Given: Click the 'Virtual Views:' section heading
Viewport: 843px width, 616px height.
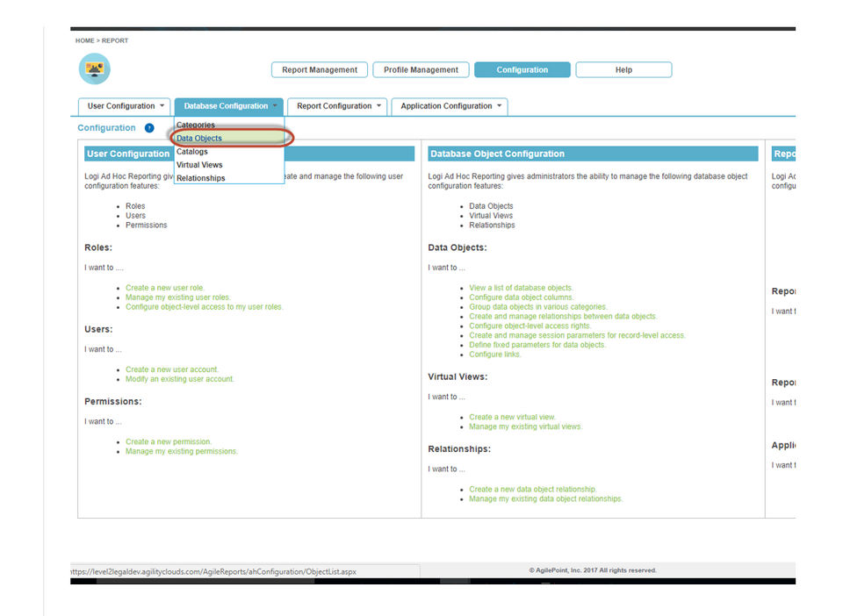Looking at the screenshot, I should click(458, 376).
